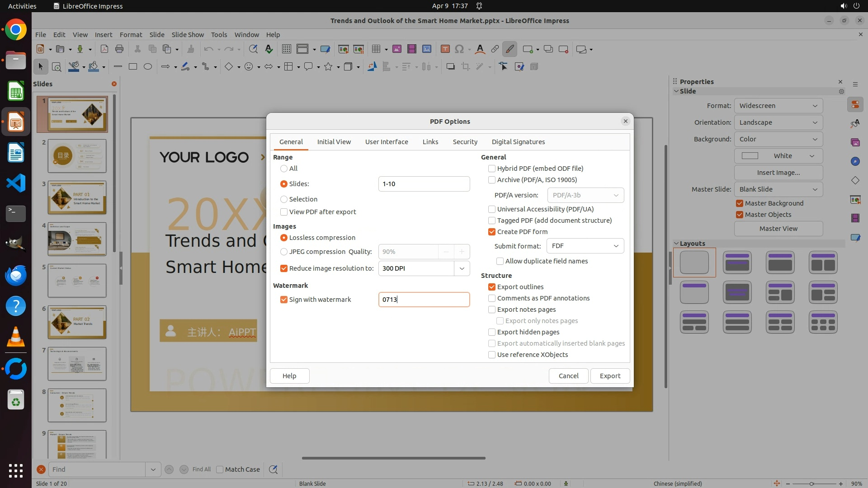Enable Hybrid PDF embed ODF file
The image size is (868, 488).
tap(492, 169)
